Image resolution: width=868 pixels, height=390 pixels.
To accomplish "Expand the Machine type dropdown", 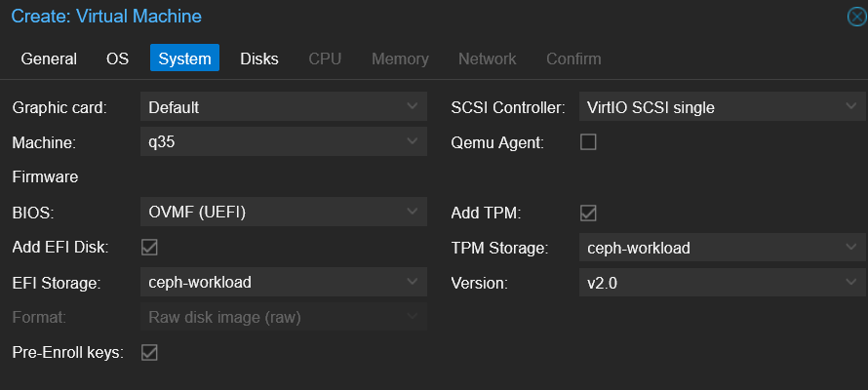I will (412, 142).
